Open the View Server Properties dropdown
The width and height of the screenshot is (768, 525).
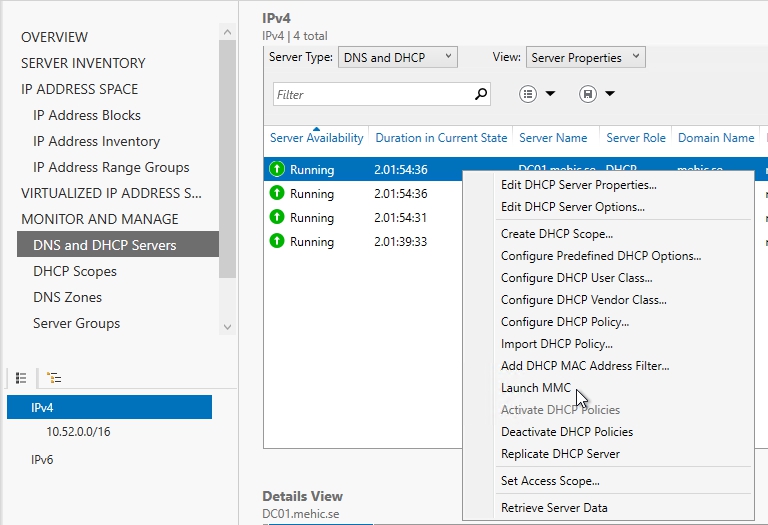click(585, 58)
